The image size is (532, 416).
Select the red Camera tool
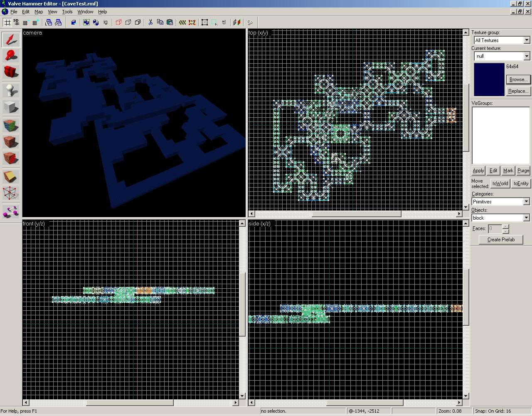pyautogui.click(x=11, y=72)
